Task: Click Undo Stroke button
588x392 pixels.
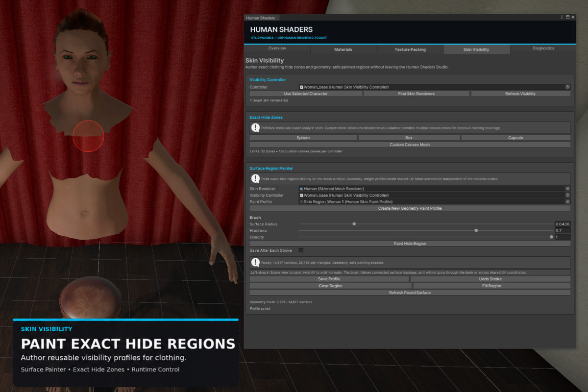Action: [x=490, y=279]
